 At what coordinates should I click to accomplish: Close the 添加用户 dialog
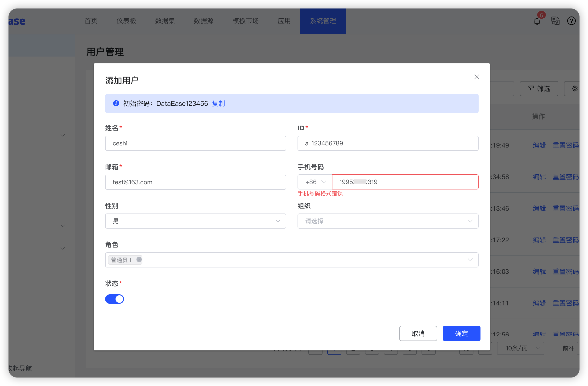click(476, 77)
